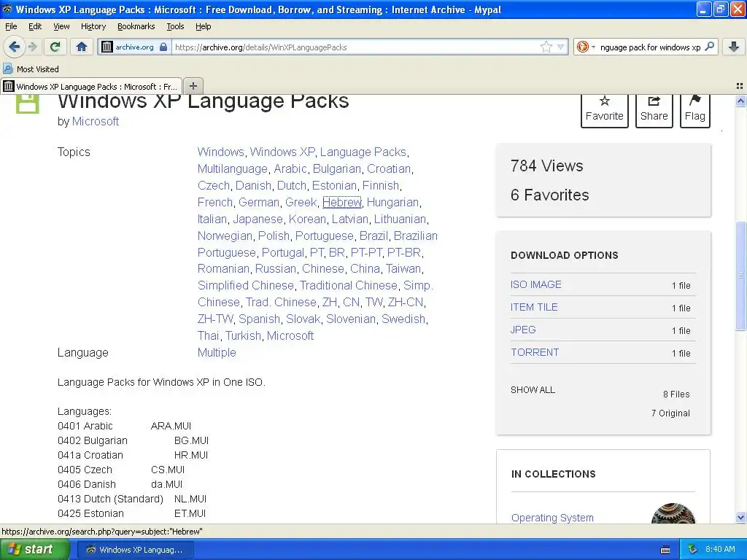
Task: Click the 8 Files count text
Action: [x=676, y=394]
